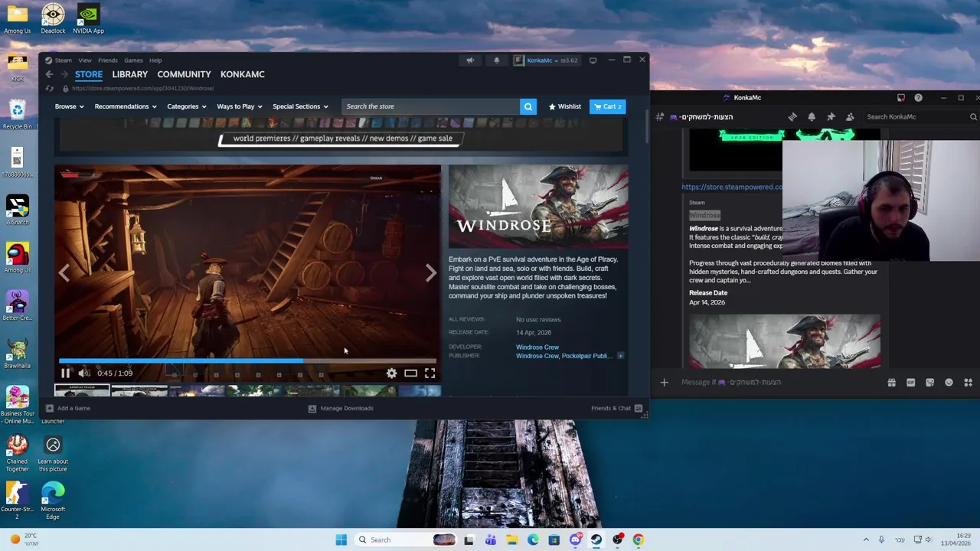Open the Windrose Crew developer link

(537, 347)
